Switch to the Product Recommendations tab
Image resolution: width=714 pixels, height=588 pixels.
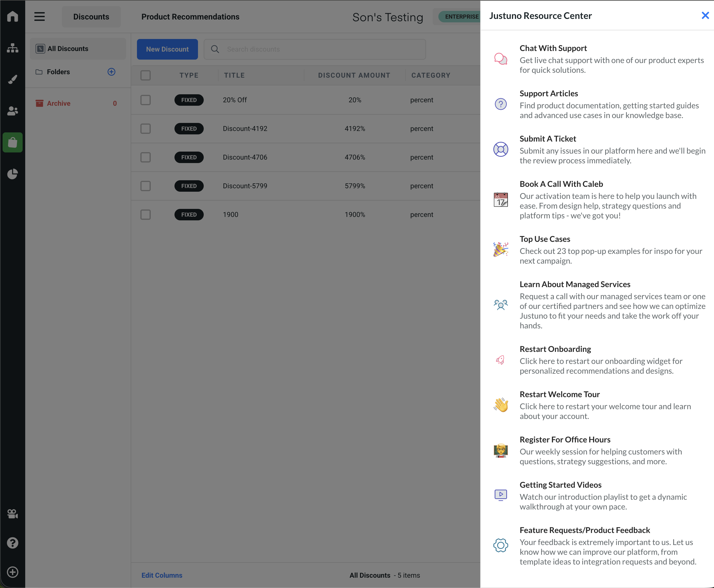(190, 17)
